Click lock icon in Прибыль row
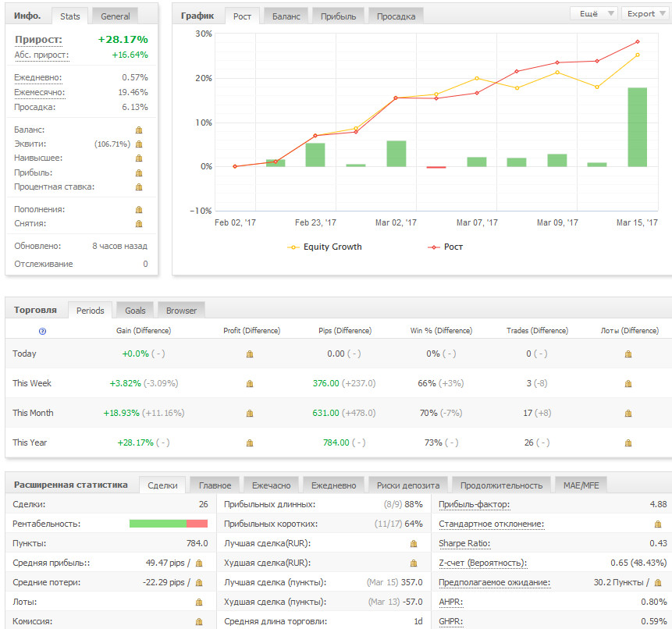The image size is (672, 629). (x=139, y=173)
